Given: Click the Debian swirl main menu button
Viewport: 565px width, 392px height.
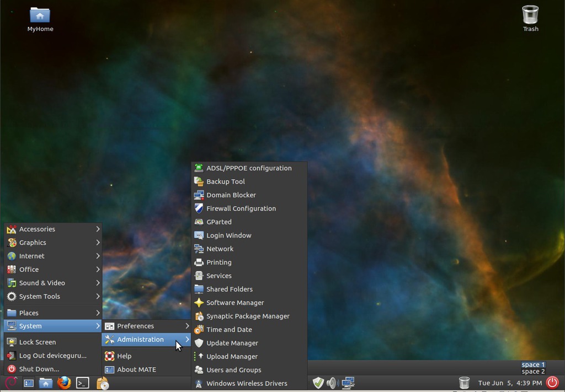Looking at the screenshot, I should [x=11, y=383].
